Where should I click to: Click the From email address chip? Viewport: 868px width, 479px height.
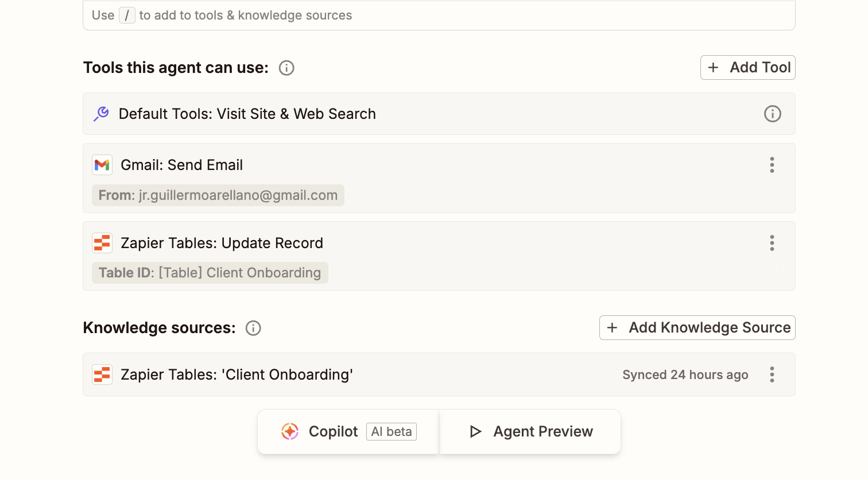218,195
